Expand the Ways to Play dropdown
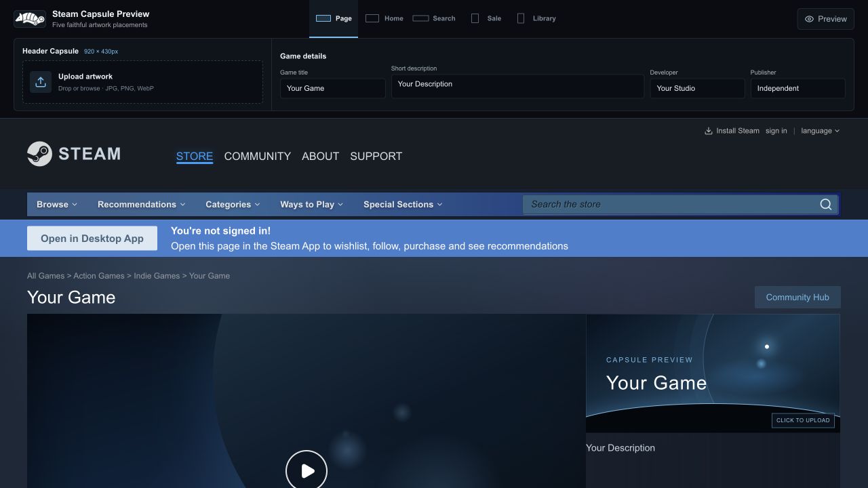The width and height of the screenshot is (868, 488). (x=311, y=204)
